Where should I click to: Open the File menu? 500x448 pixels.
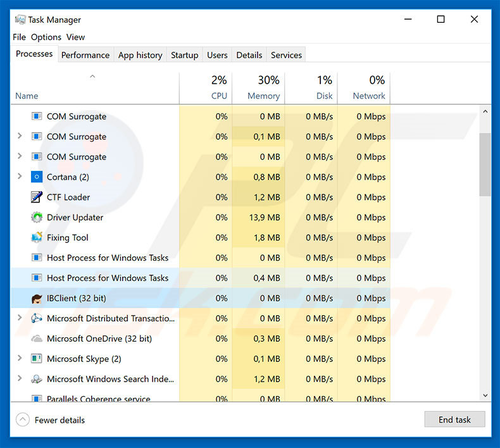coord(19,37)
